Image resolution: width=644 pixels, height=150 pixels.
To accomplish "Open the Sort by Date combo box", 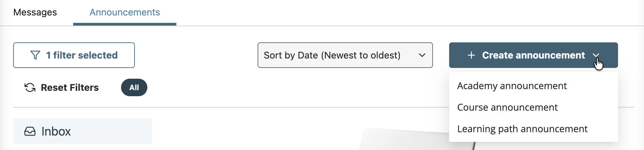I will tap(332, 55).
